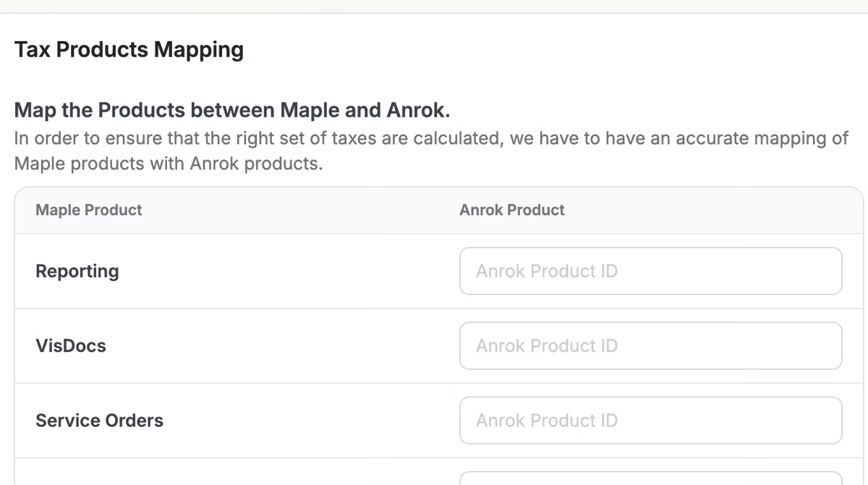Select the VisDocs product row label
Image resolution: width=868 pixels, height=485 pixels.
point(71,346)
